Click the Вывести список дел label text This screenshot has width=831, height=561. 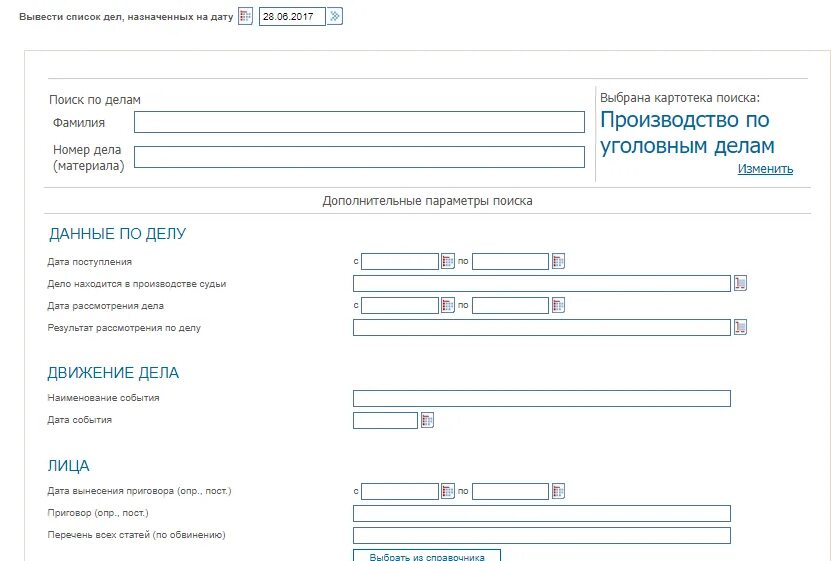[x=126, y=17]
